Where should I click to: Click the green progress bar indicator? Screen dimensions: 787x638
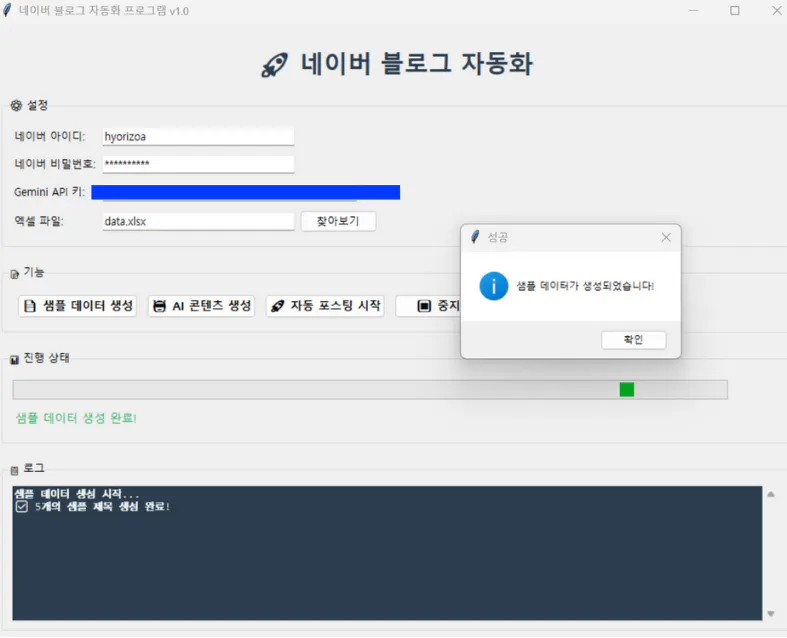tap(627, 390)
